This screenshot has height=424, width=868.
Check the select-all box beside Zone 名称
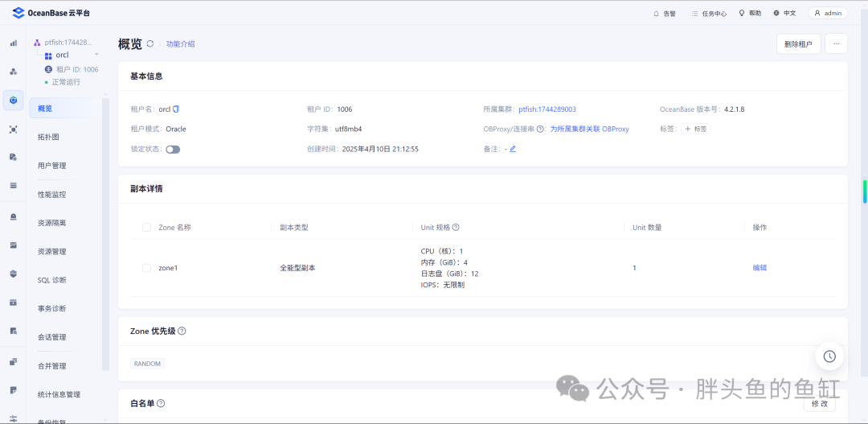[x=147, y=227]
